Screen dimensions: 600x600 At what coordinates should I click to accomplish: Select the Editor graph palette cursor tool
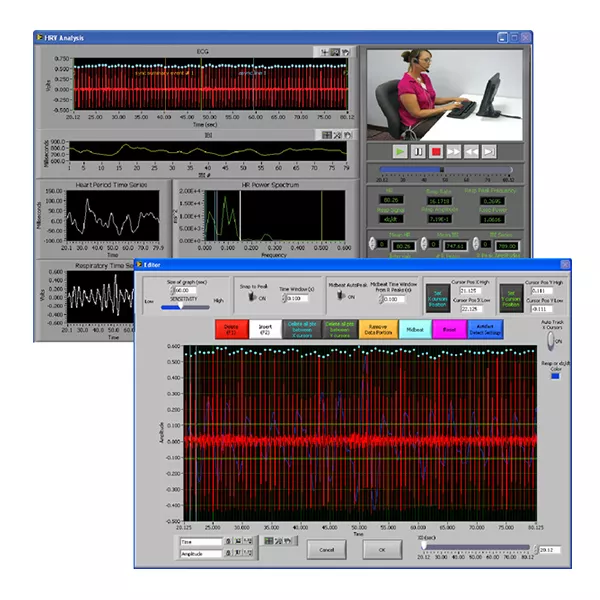pyautogui.click(x=269, y=540)
